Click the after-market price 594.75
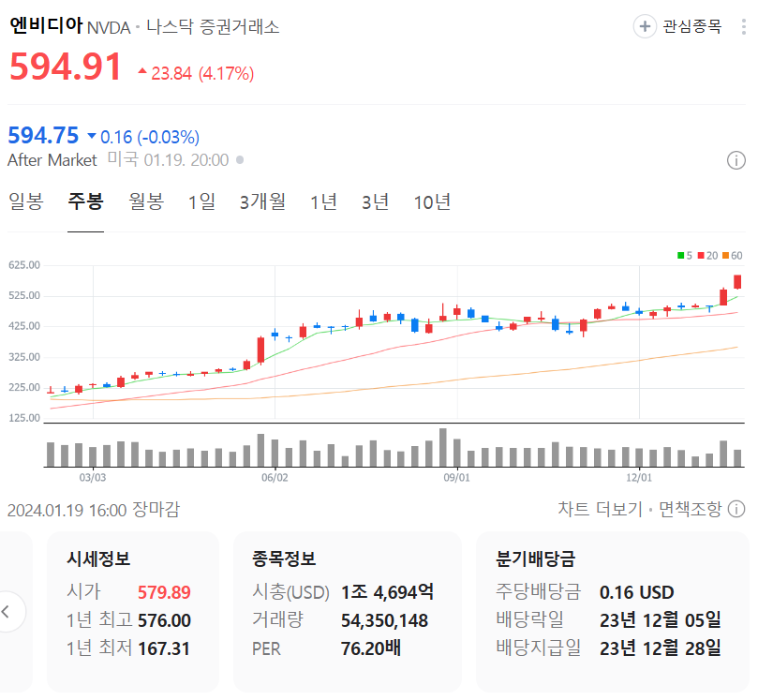 pos(43,135)
